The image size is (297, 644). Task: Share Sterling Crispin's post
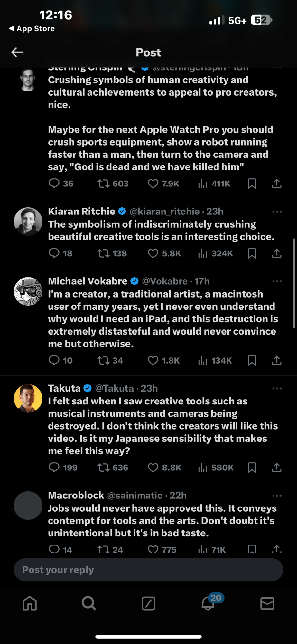coord(277,184)
